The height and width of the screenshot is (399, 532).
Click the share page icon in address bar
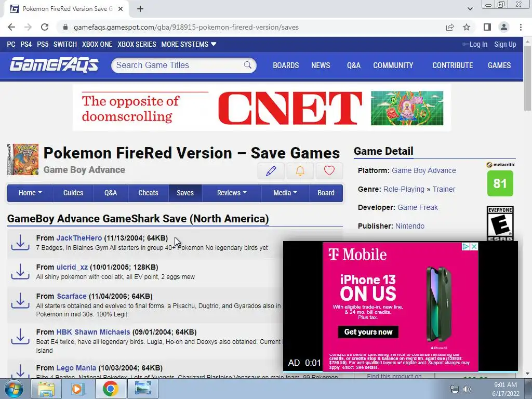click(x=450, y=27)
